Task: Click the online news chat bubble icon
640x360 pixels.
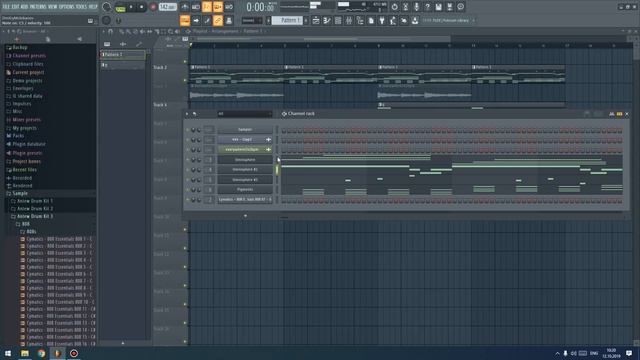Action: tap(460, 7)
